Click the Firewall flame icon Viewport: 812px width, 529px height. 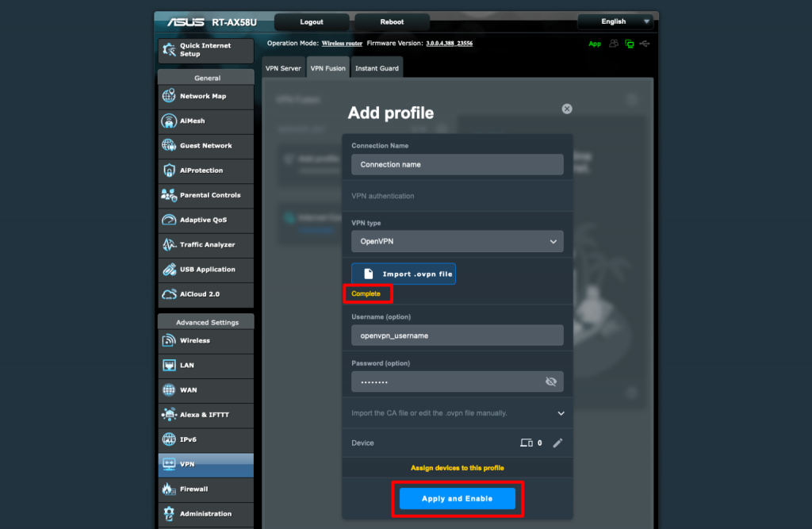point(169,489)
